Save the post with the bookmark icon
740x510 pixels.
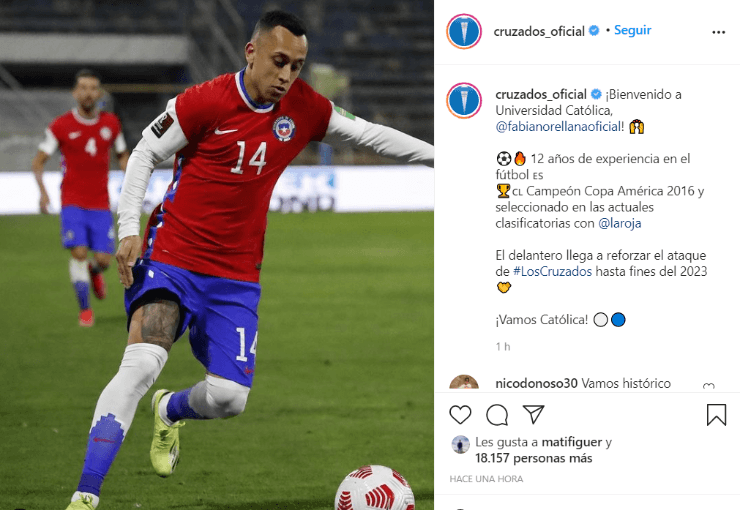pos(716,415)
